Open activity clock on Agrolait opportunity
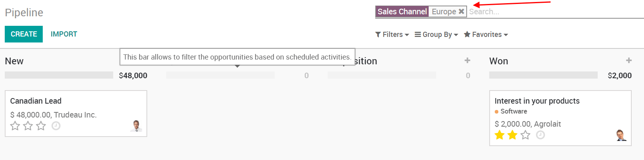The height and width of the screenshot is (160, 644). [x=540, y=135]
